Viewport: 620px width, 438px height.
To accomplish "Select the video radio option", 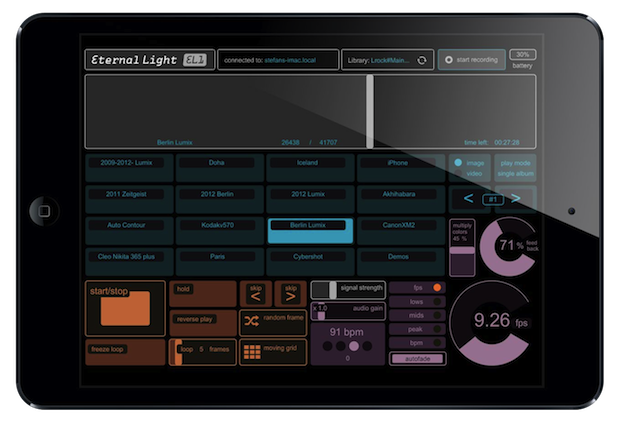I will (x=458, y=174).
